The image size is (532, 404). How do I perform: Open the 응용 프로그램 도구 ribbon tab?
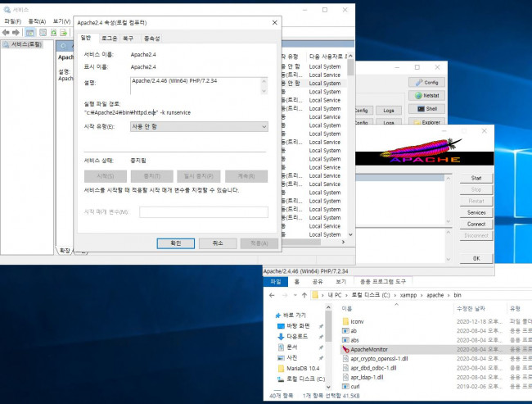coord(383,282)
